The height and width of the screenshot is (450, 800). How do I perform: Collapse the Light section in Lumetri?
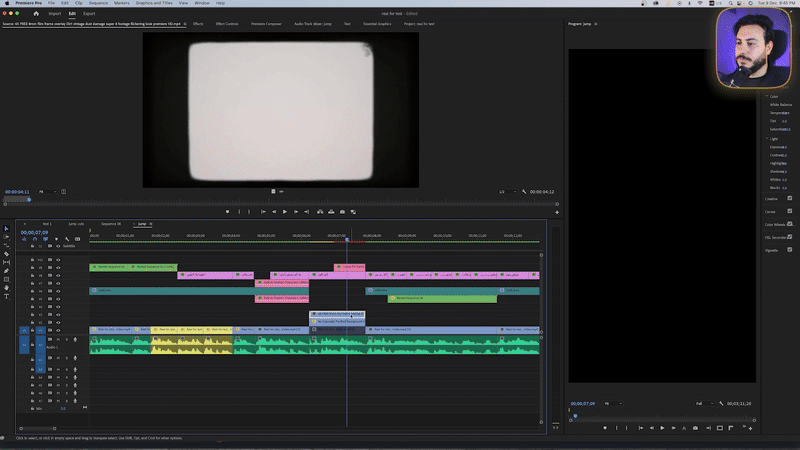pos(767,138)
